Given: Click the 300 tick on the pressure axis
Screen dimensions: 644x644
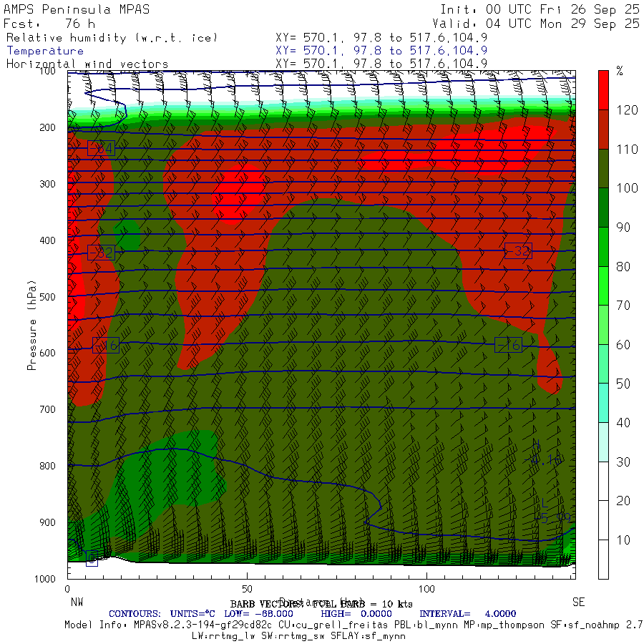Looking at the screenshot, I should (48, 184).
